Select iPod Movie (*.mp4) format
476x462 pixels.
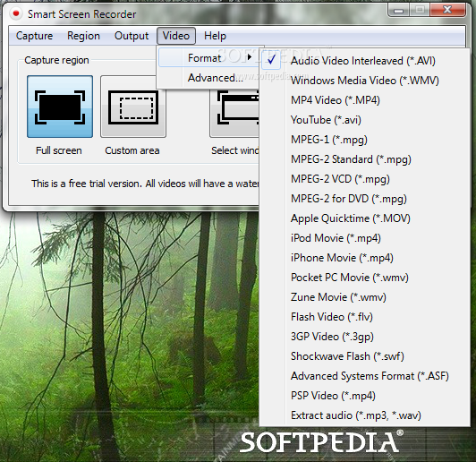(364, 238)
